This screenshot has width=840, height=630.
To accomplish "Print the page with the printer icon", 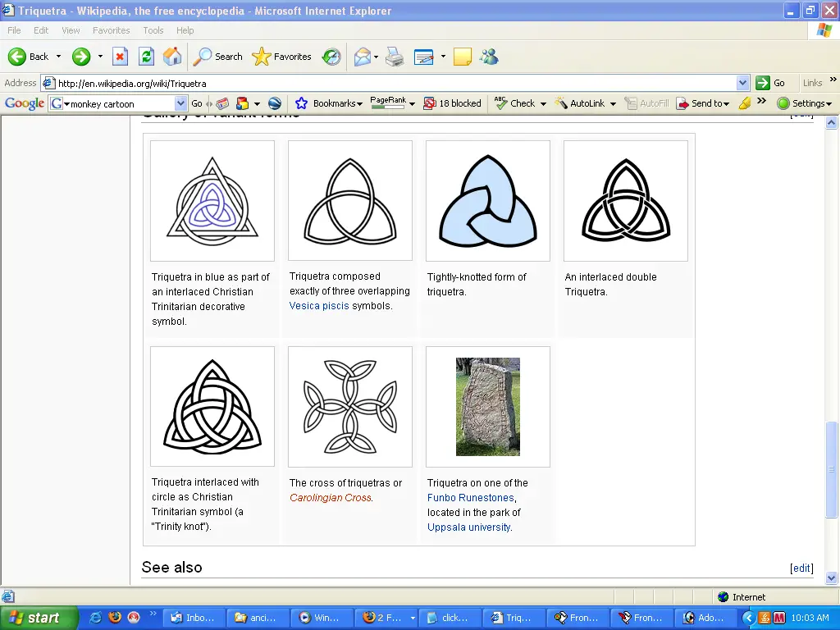I will (x=395, y=57).
